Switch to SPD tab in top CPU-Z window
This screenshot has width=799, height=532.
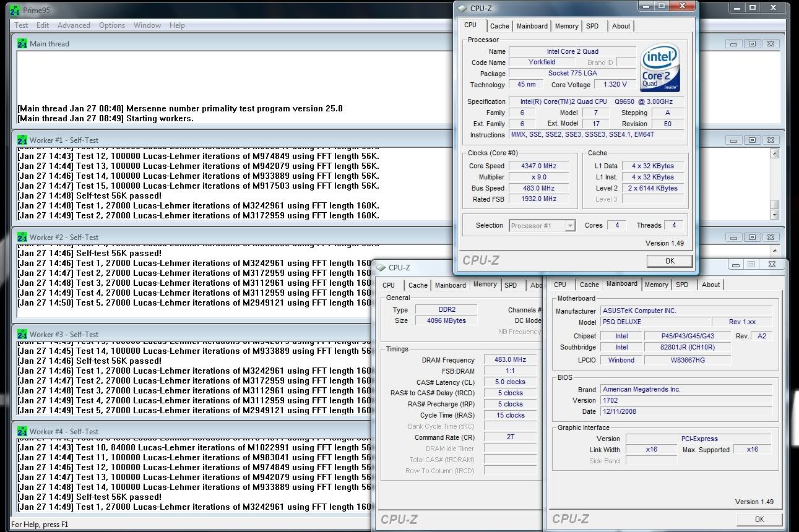pyautogui.click(x=592, y=26)
